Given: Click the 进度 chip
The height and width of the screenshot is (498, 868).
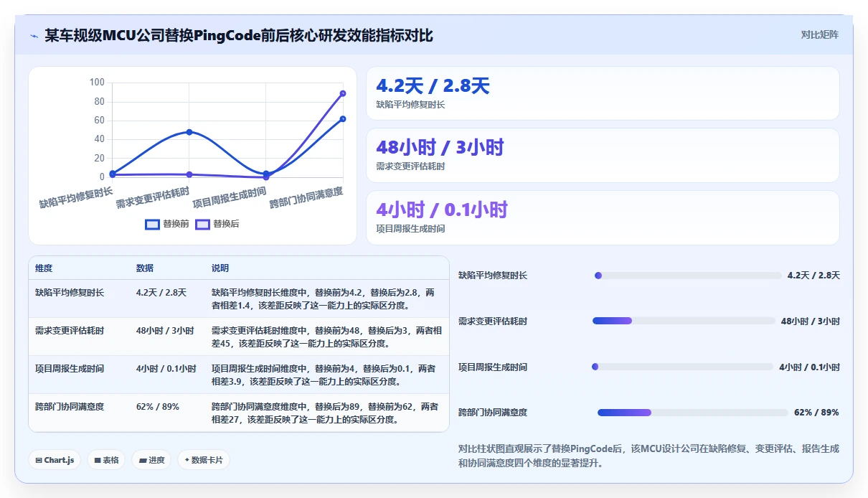Looking at the screenshot, I should (151, 460).
